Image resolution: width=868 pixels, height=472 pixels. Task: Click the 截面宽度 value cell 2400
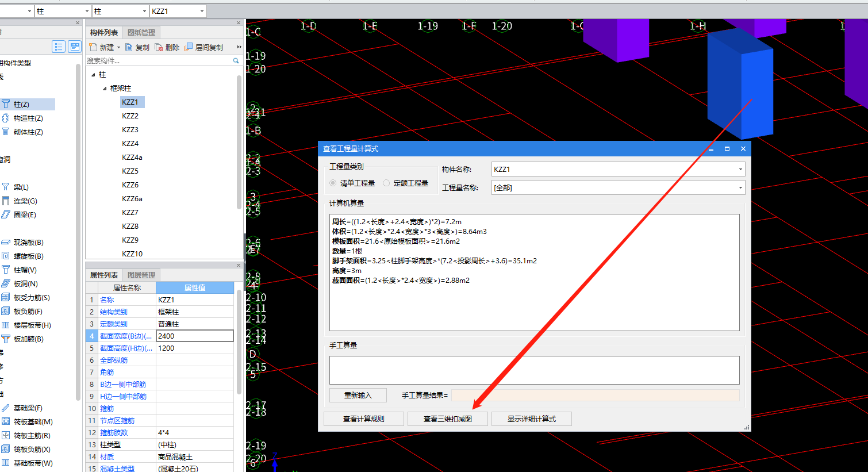point(195,336)
